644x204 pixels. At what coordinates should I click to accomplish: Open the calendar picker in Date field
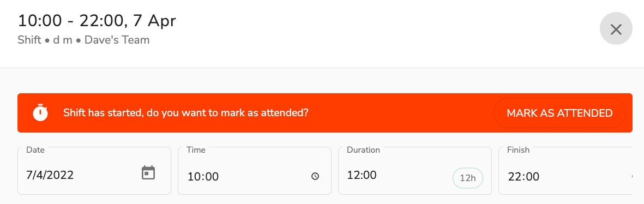coord(148,173)
